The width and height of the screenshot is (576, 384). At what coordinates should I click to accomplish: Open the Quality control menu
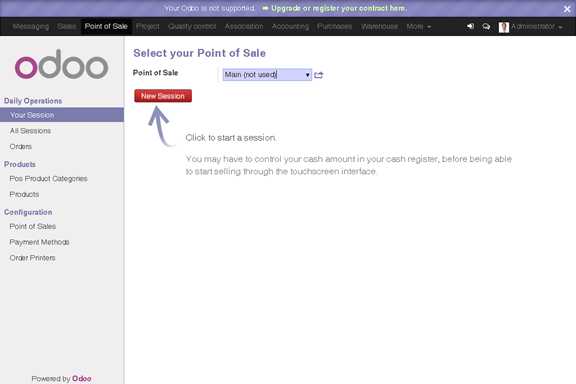192,26
